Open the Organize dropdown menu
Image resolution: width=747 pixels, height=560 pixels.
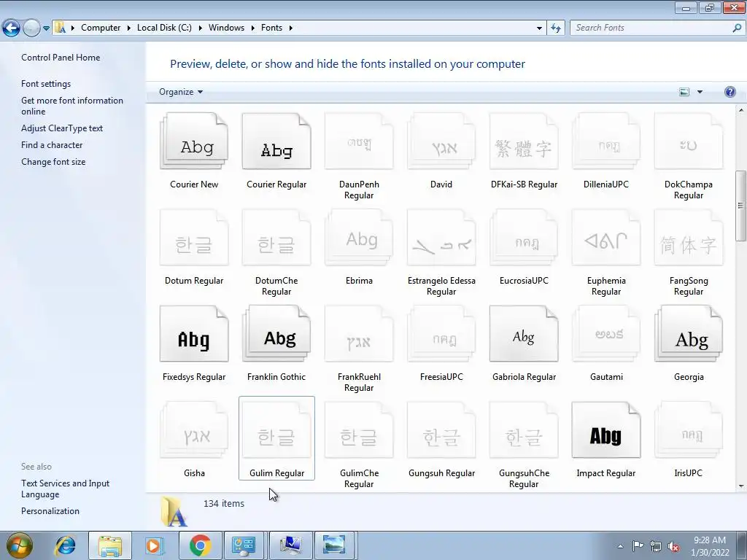click(x=181, y=92)
